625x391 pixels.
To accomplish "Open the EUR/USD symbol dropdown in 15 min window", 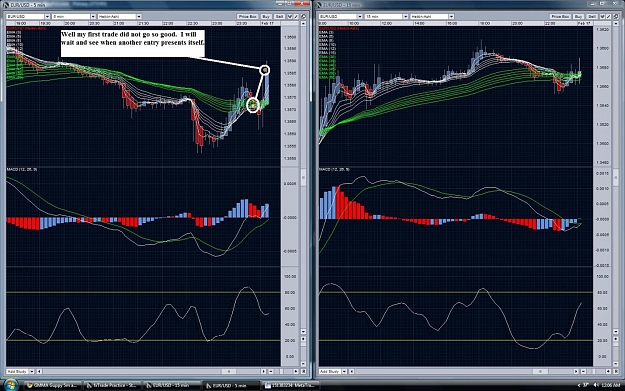I will click(340, 17).
